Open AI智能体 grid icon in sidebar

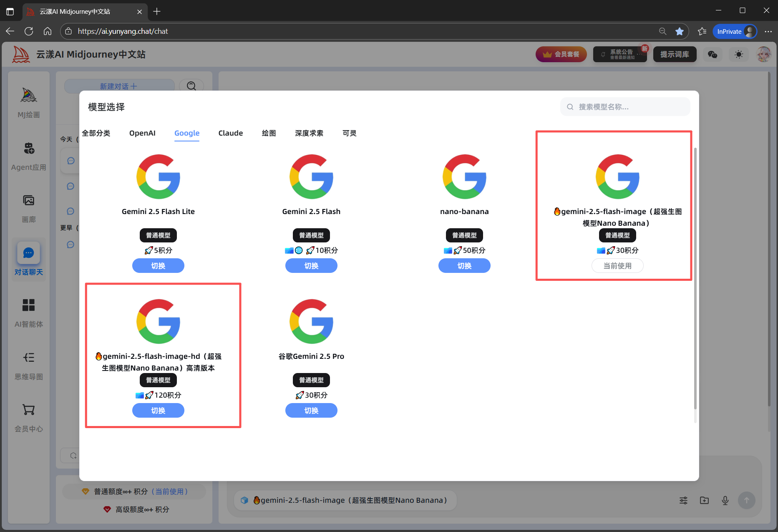pyautogui.click(x=29, y=305)
